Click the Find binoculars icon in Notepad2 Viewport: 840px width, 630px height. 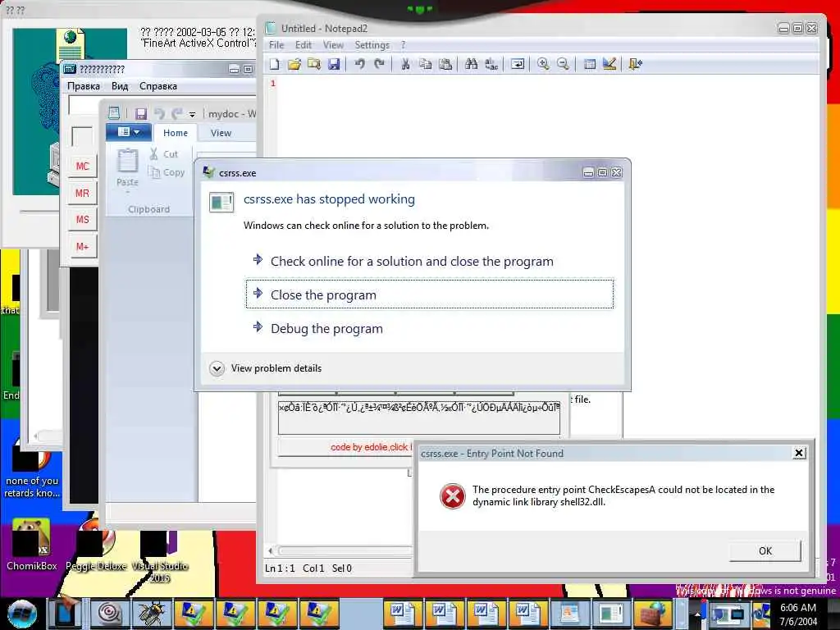tap(472, 64)
